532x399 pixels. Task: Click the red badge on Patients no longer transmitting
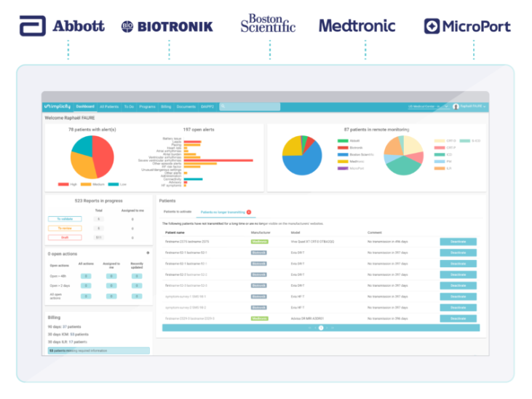[249, 212]
